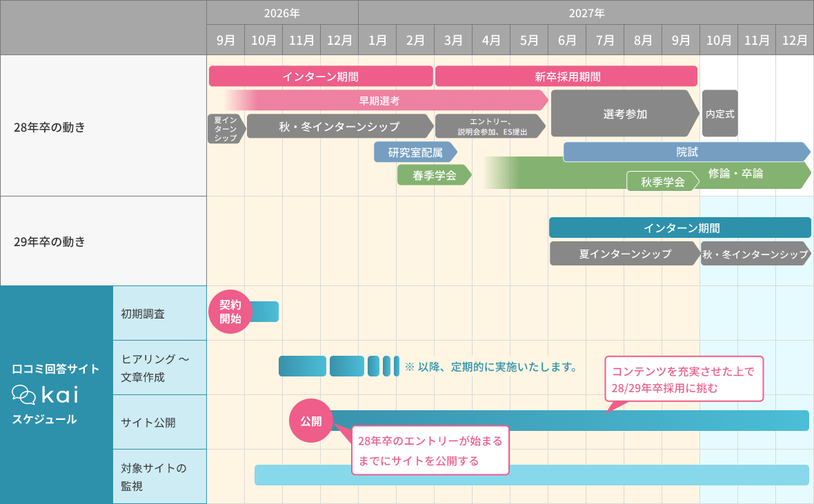814x504 pixels.
Task: Click the pink 契約開始 circle marker
Action: pos(230,312)
